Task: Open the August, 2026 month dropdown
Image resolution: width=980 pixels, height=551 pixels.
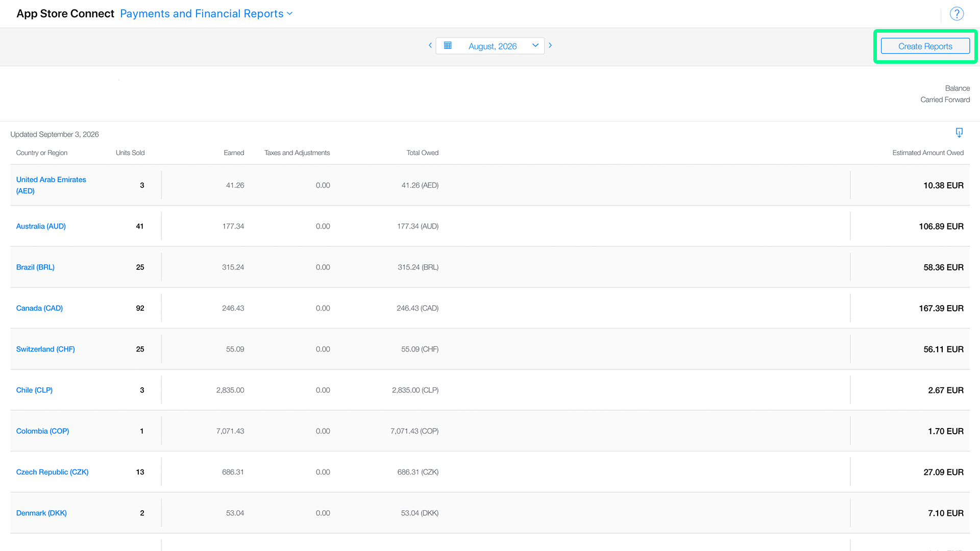Action: pos(490,46)
